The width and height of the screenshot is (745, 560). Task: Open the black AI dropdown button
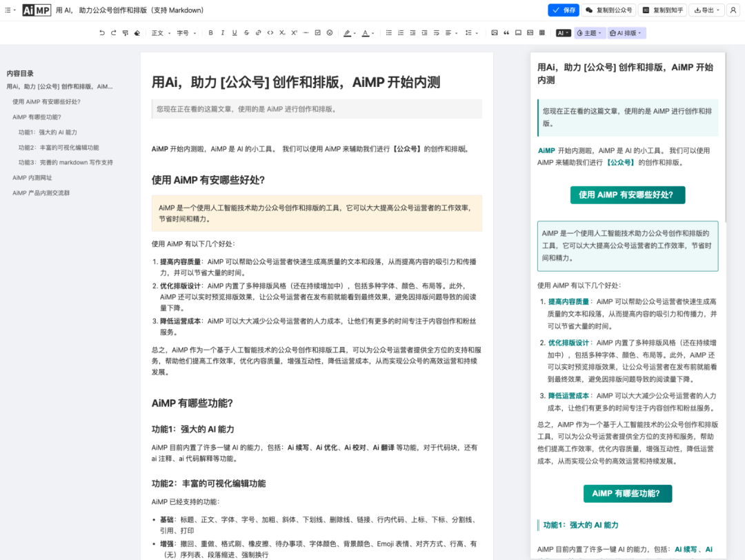pyautogui.click(x=563, y=33)
